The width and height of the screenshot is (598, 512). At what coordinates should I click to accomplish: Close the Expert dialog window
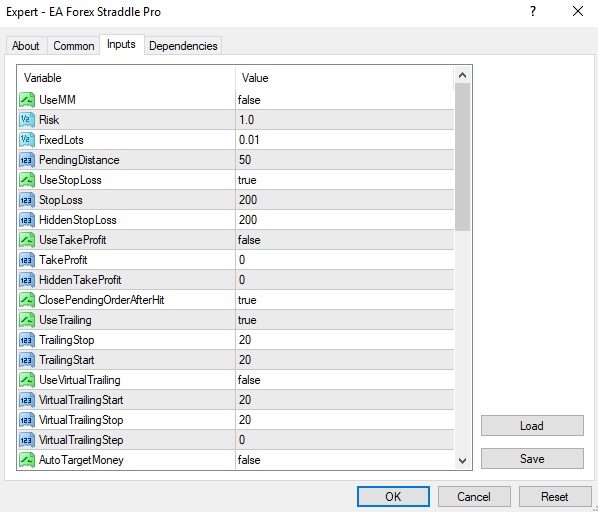[578, 11]
